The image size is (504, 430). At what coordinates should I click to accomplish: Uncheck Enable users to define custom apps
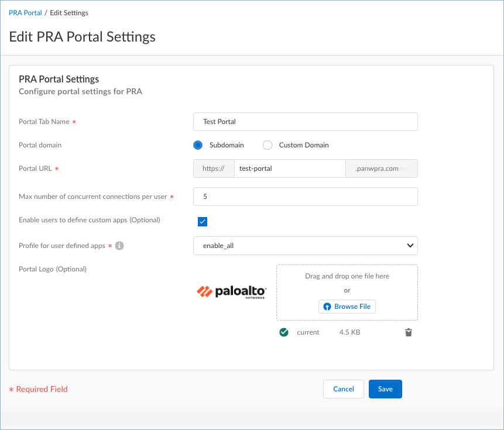coord(203,221)
